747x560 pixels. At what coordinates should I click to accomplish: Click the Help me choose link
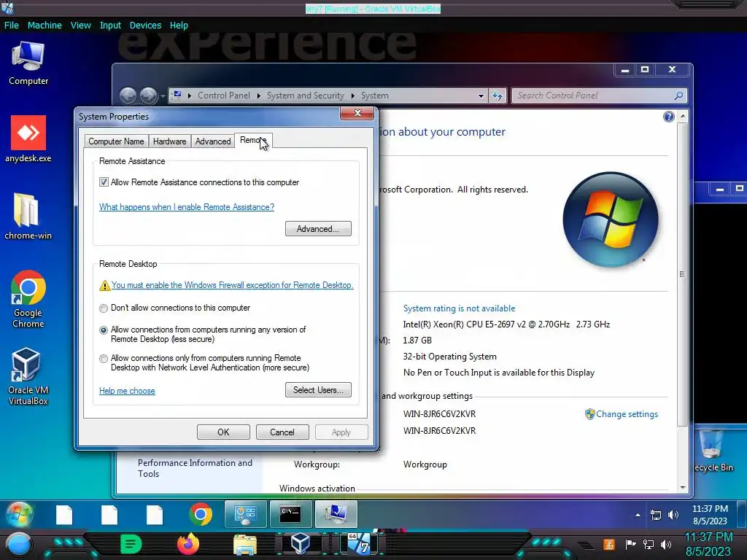127,391
